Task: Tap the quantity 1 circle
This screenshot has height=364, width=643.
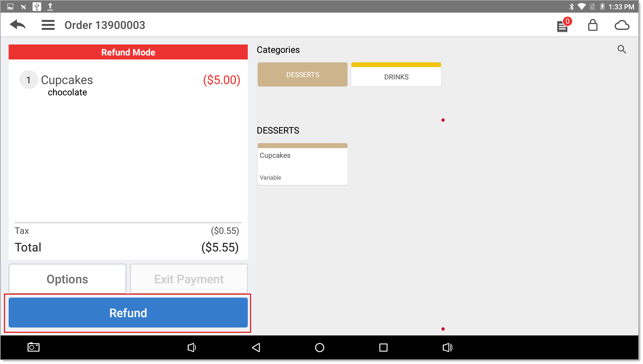Action: [x=29, y=80]
